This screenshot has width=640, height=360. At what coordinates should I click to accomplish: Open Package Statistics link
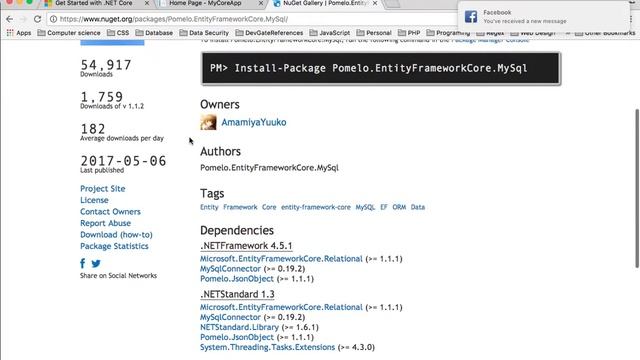(x=114, y=246)
